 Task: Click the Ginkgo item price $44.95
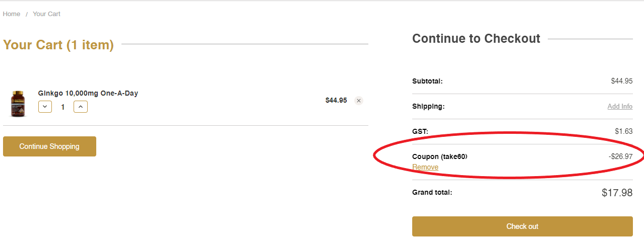click(336, 100)
